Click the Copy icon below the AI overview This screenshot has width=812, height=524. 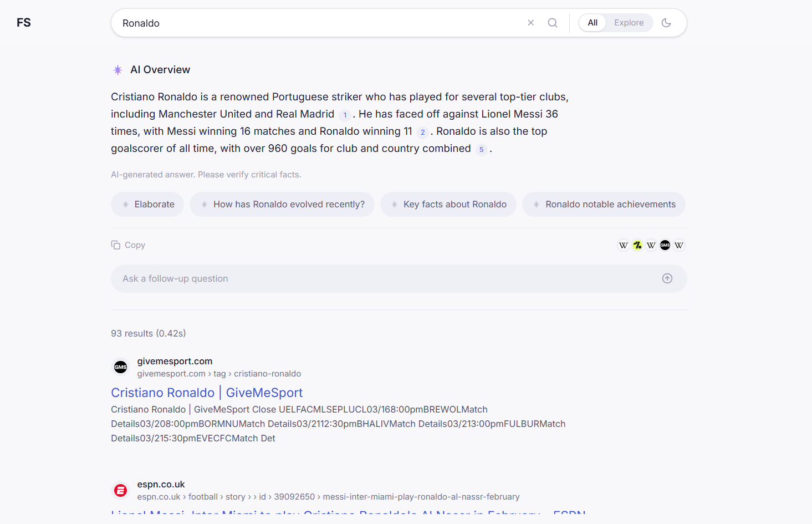point(116,245)
